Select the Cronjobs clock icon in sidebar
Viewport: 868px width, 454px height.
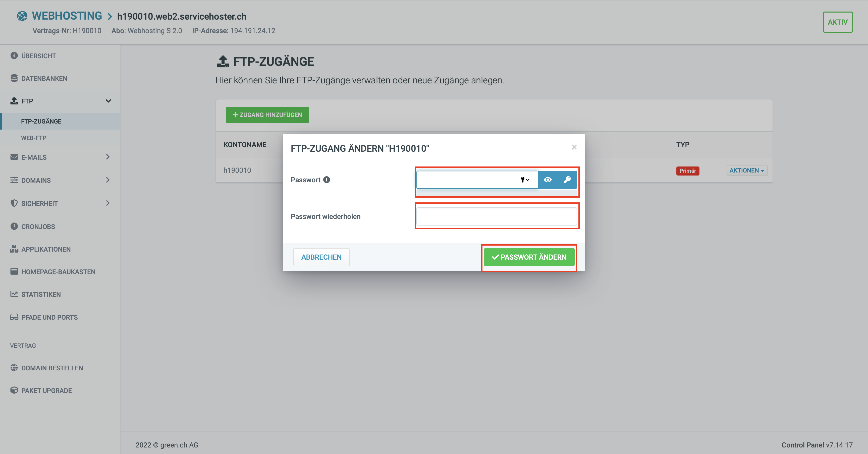point(14,226)
